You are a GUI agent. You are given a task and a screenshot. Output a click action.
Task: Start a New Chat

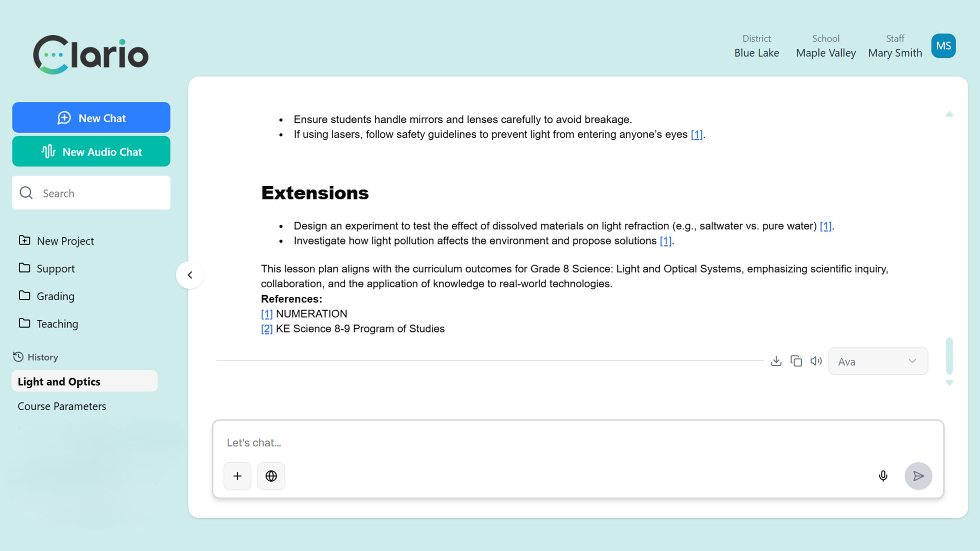pyautogui.click(x=91, y=118)
